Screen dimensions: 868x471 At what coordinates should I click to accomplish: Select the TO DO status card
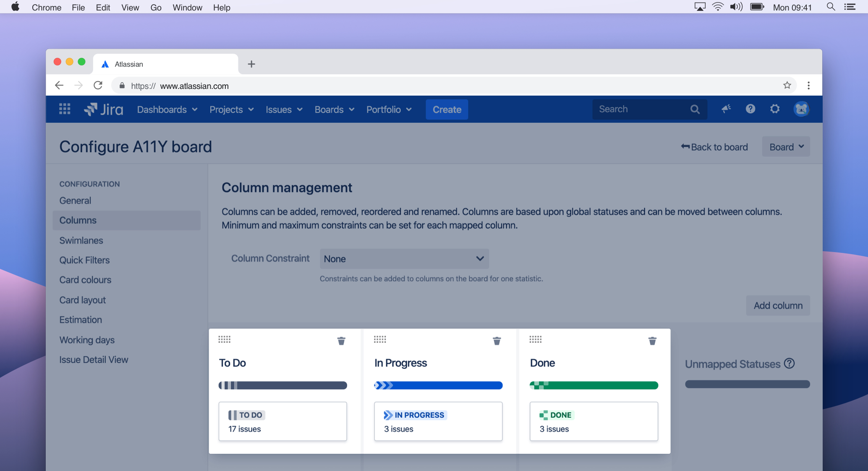[283, 421]
